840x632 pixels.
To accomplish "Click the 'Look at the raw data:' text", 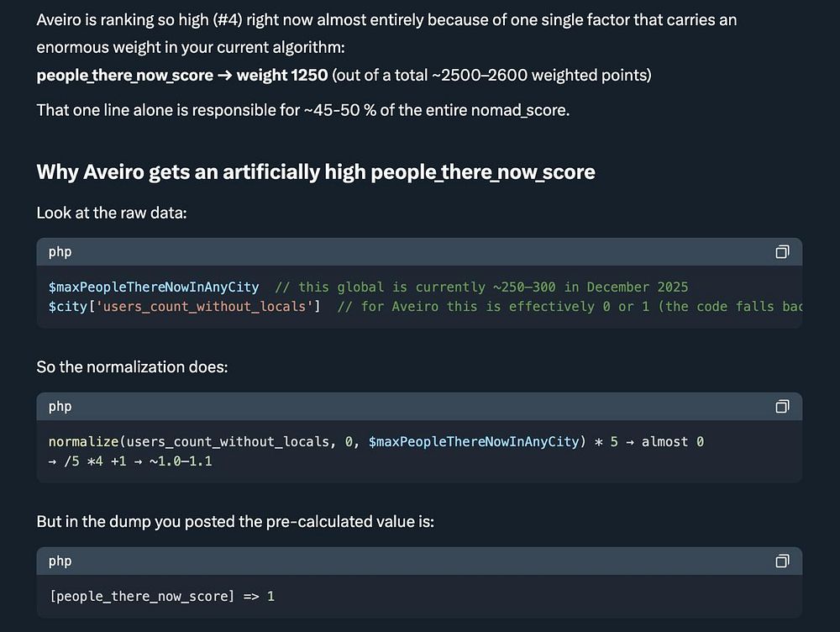I will [x=112, y=213].
